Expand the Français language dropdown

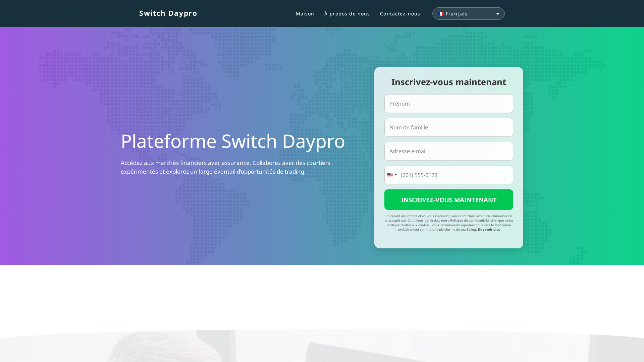tap(468, 14)
